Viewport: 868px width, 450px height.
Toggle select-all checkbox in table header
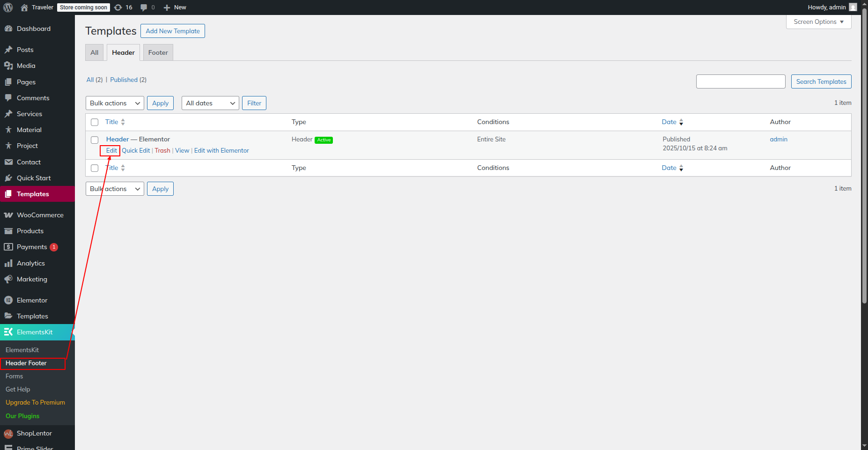(95, 122)
